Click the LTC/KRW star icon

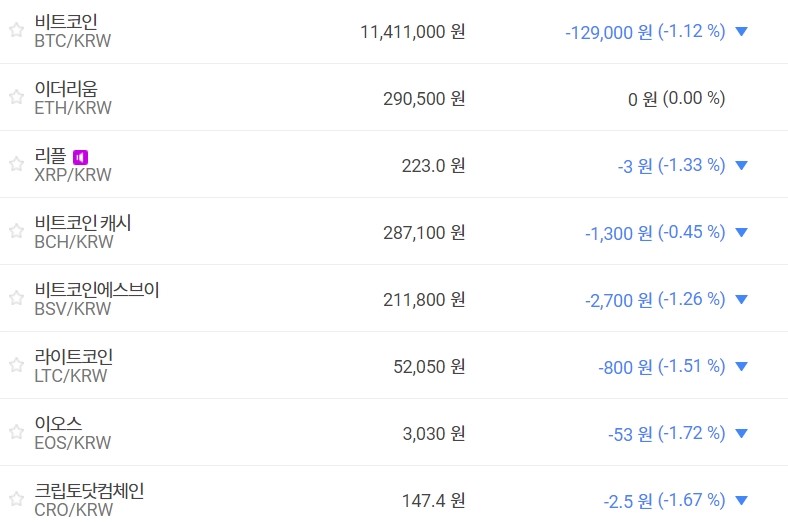tap(16, 365)
